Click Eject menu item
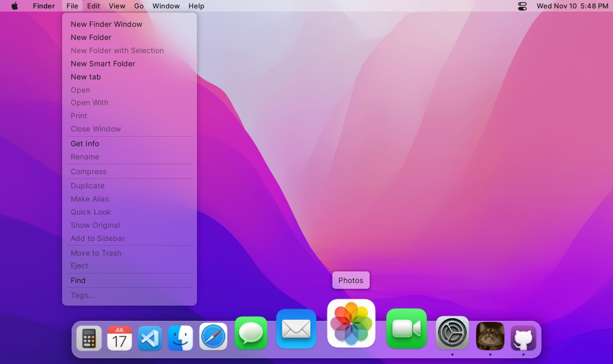This screenshot has width=613, height=364. pyautogui.click(x=130, y=266)
